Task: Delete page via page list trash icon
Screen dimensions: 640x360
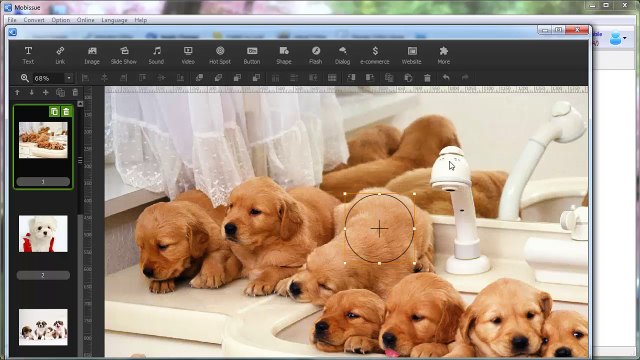Action: [x=75, y=93]
